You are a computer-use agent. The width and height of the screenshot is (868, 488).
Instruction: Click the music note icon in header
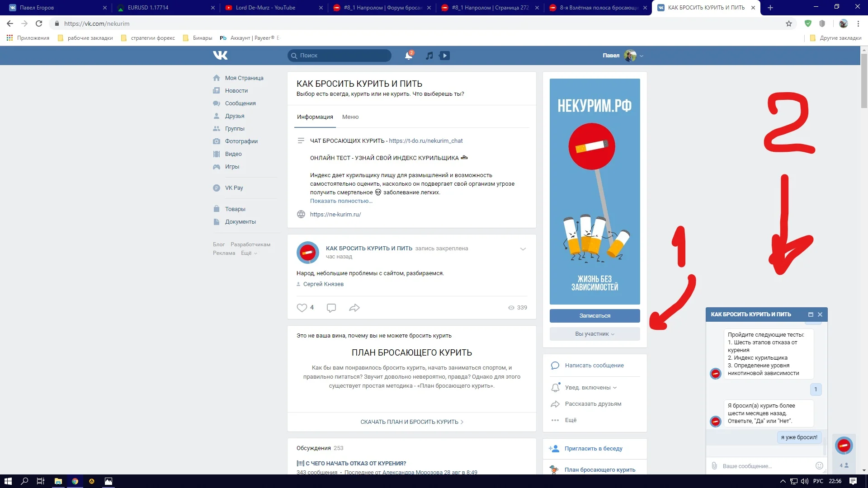[x=429, y=56]
